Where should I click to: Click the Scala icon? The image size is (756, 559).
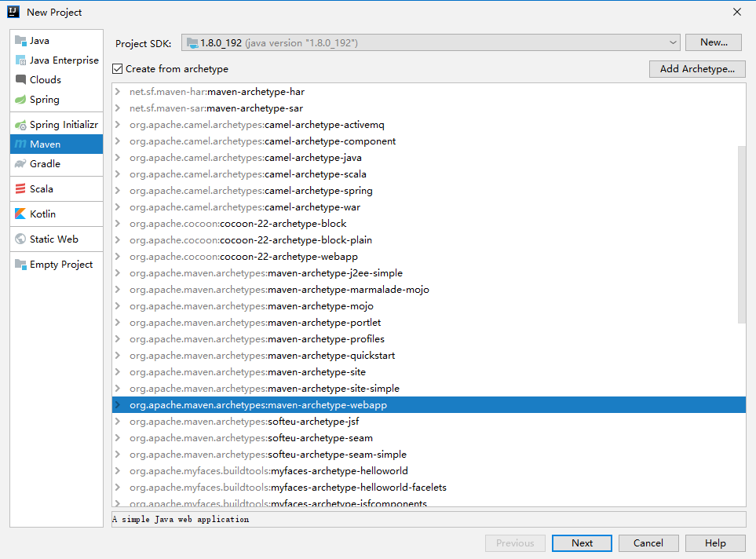point(20,189)
